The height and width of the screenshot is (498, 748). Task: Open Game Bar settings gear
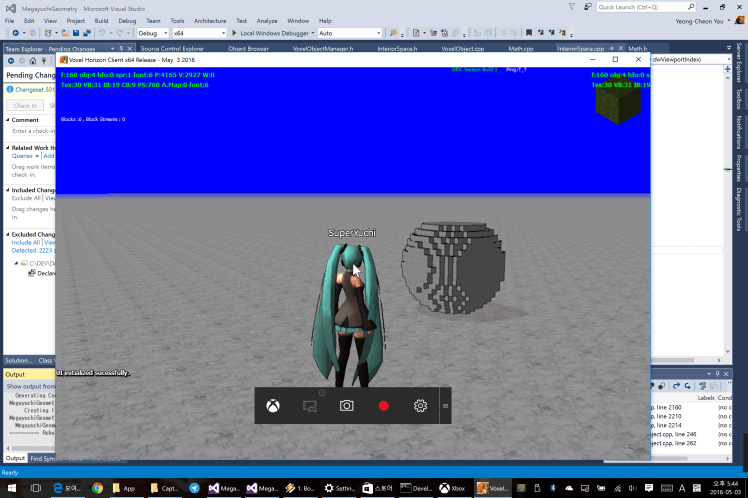[x=420, y=406]
